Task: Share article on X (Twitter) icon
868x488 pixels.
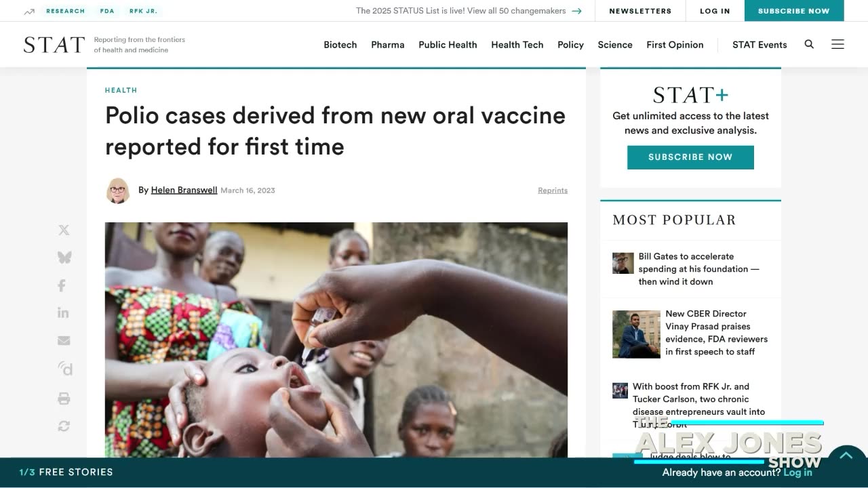Action: point(64,230)
